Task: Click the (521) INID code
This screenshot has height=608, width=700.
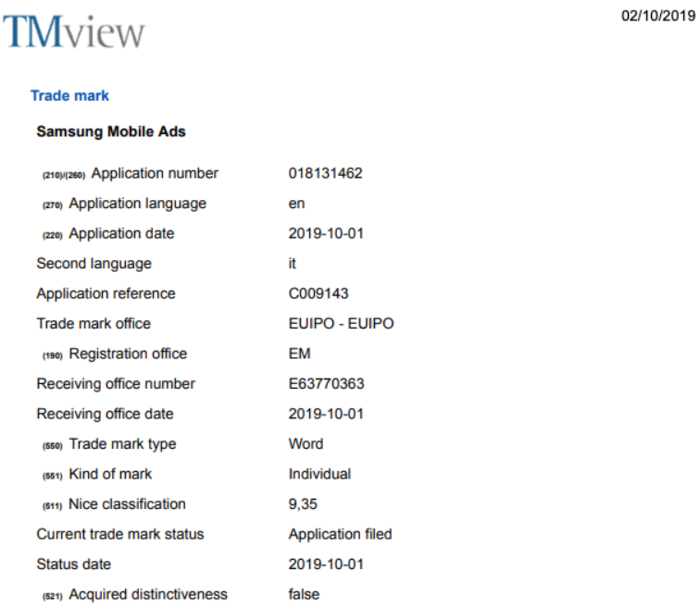Action: [x=52, y=596]
